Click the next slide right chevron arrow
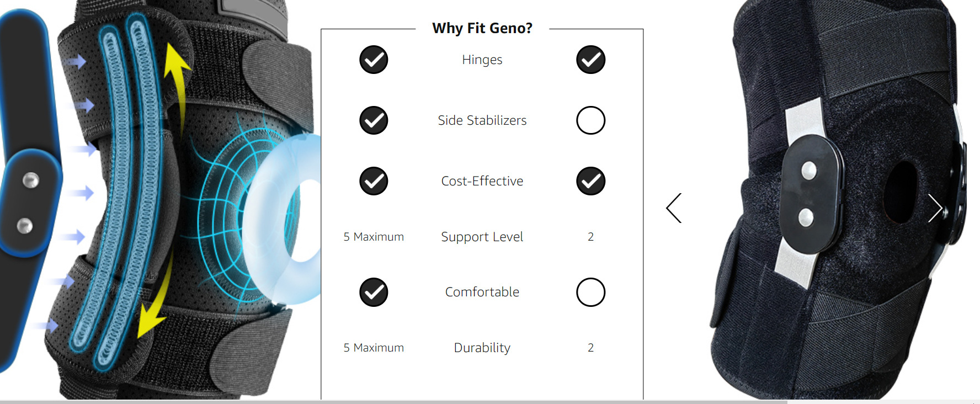 tap(935, 208)
